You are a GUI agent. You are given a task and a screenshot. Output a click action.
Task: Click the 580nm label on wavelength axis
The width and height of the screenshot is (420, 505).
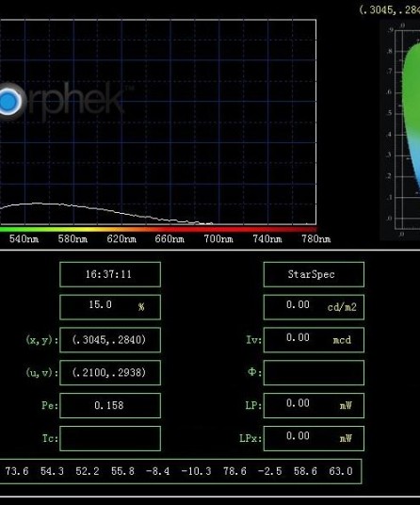click(x=73, y=239)
